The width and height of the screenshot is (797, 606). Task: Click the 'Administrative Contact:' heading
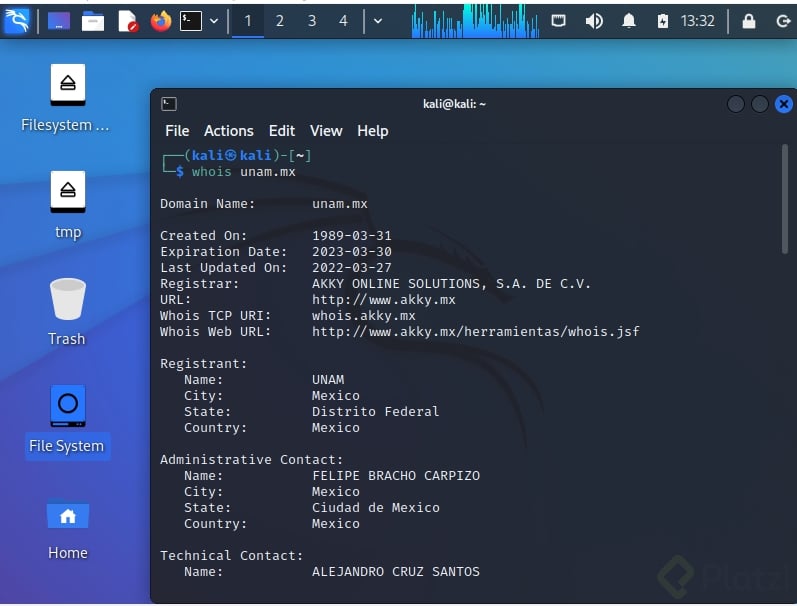click(x=252, y=460)
